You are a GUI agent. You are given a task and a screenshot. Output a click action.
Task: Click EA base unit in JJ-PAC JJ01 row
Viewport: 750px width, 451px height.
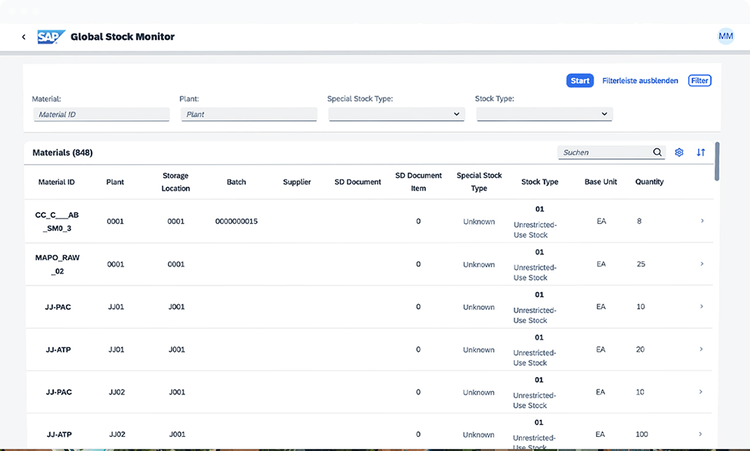tap(601, 307)
